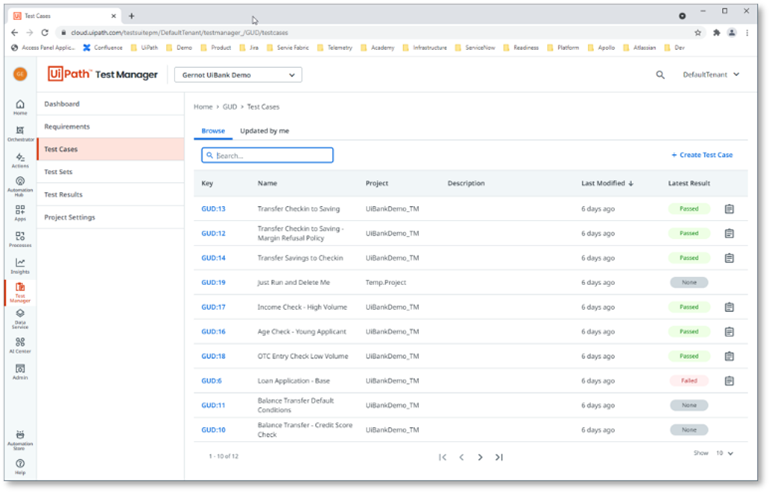The image size is (769, 492).
Task: Open clipboard icon for Loan Application row
Action: pyautogui.click(x=729, y=381)
